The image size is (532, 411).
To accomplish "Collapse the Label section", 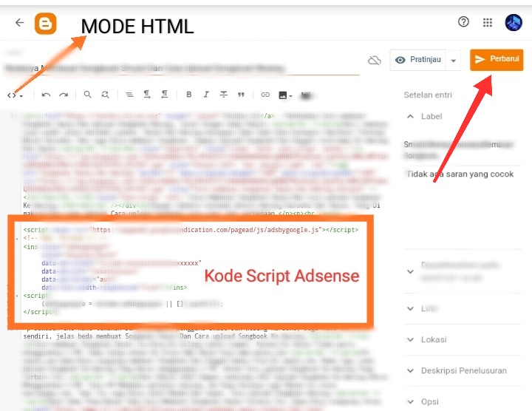I will (410, 116).
